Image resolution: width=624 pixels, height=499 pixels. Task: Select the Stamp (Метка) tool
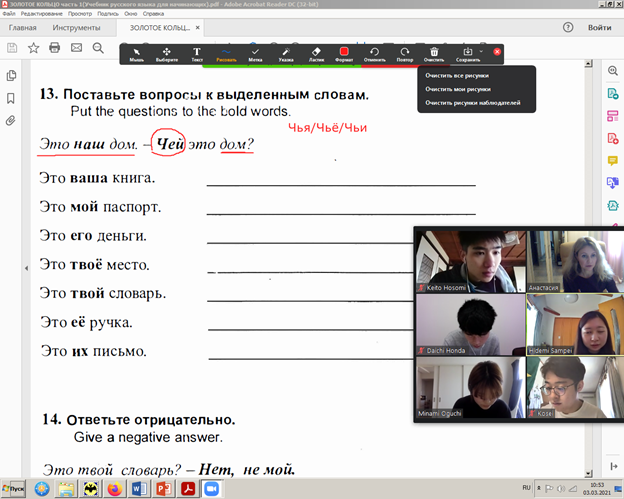256,53
